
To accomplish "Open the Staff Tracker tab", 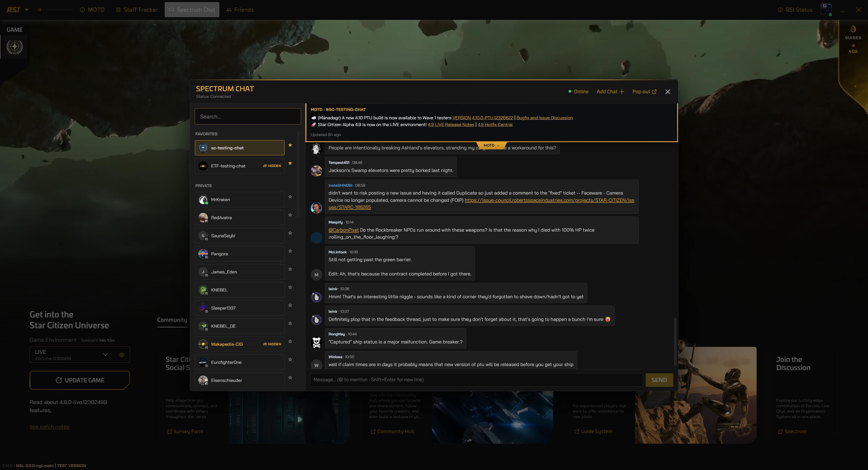I will 137,10.
